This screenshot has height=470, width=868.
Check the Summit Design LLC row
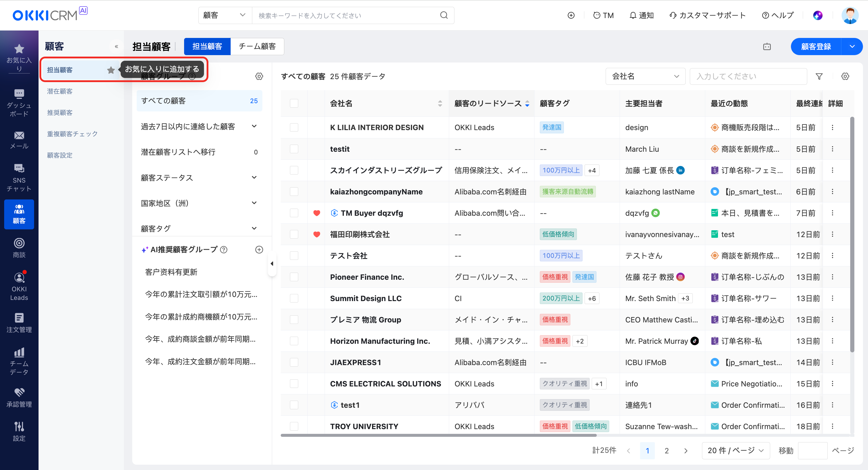(294, 298)
